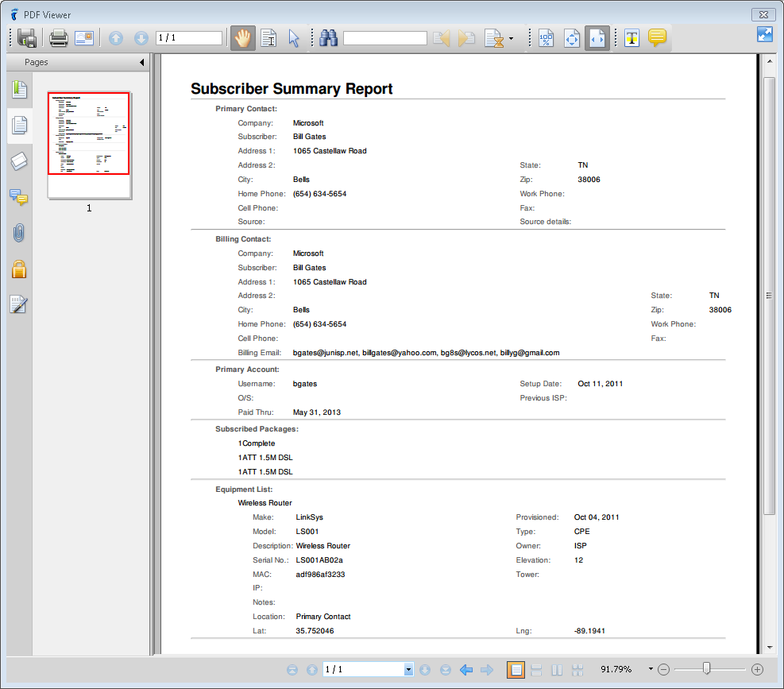Click the toolbar page number field
Image resolution: width=784 pixels, height=689 pixels.
pos(189,38)
